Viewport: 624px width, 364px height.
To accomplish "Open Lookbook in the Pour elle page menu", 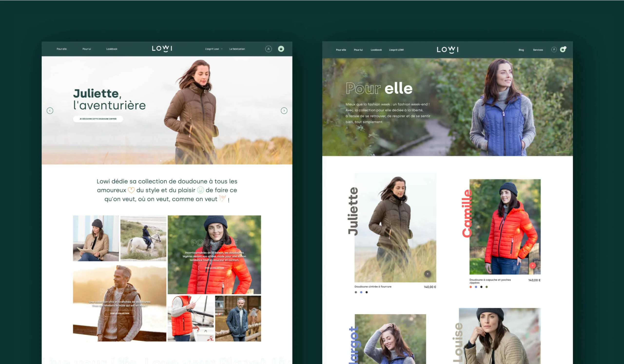I will click(376, 50).
